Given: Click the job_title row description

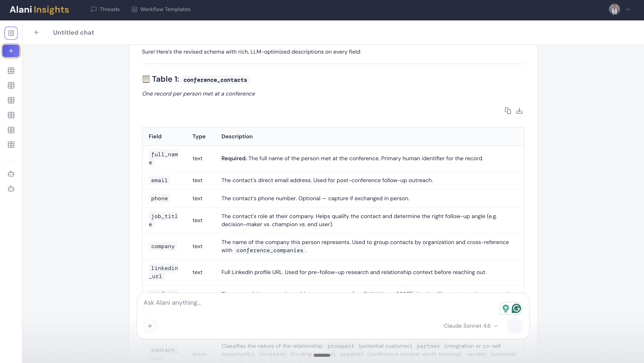Looking at the screenshot, I should (x=359, y=220).
